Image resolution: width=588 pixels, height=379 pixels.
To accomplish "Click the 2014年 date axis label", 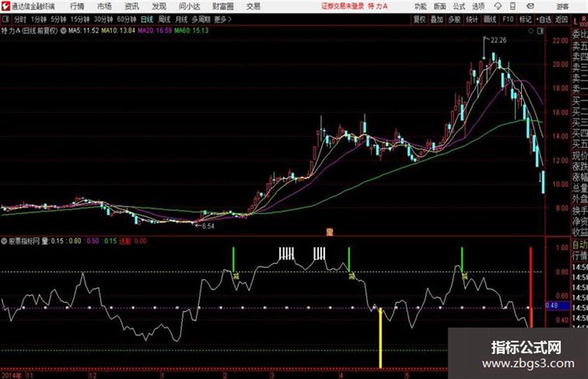I will [x=11, y=375].
